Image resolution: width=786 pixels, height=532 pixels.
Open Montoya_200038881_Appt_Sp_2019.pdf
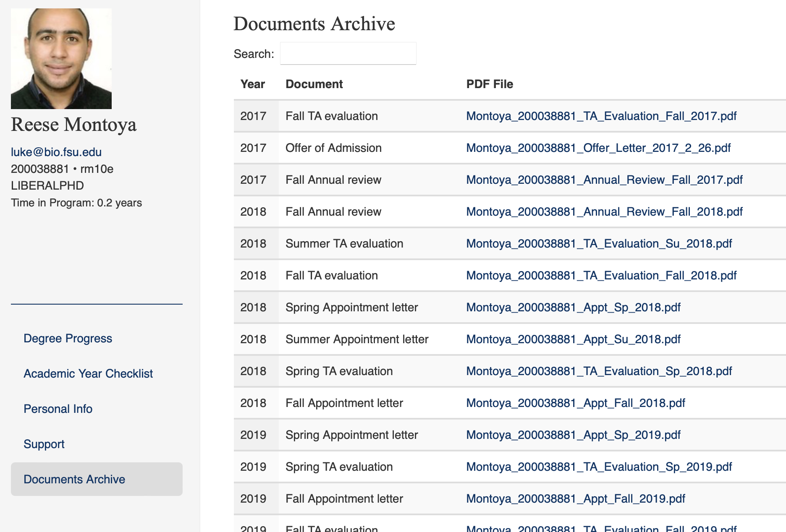click(x=573, y=435)
